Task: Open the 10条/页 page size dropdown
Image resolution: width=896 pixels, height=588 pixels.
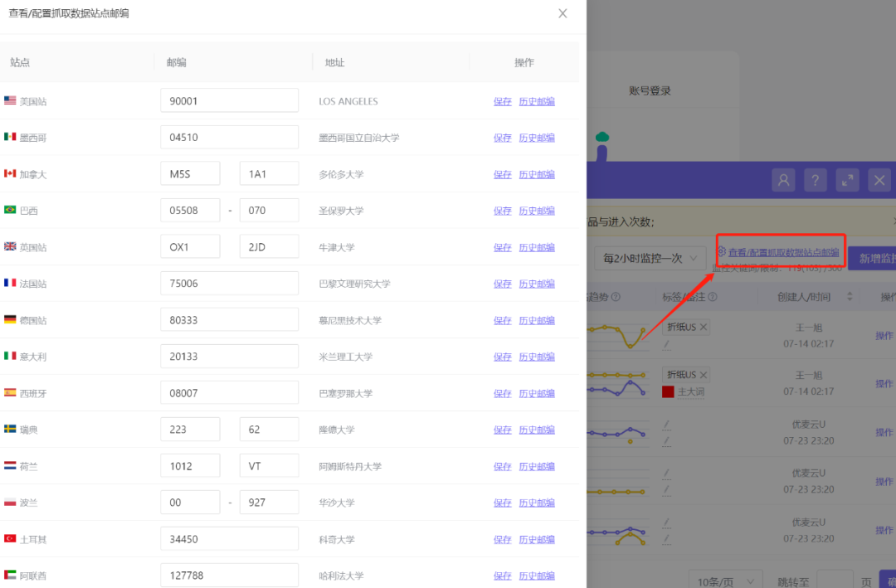Action: (726, 581)
